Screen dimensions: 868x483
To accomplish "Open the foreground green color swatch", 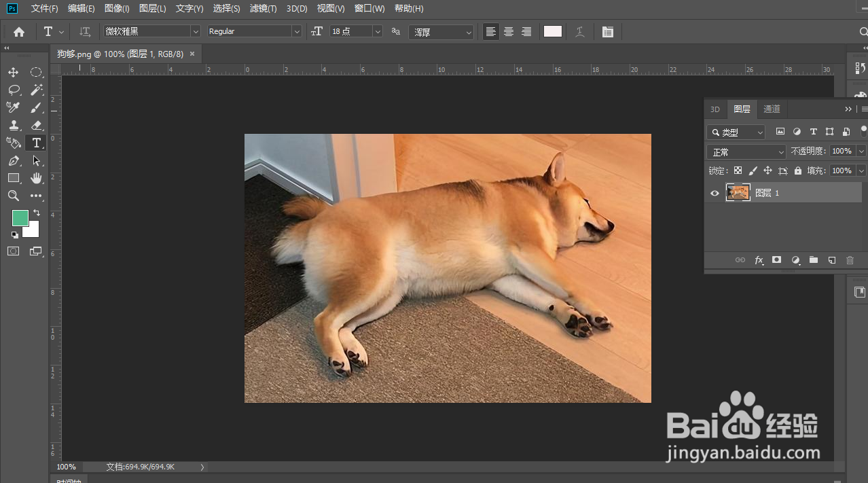I will (x=20, y=218).
